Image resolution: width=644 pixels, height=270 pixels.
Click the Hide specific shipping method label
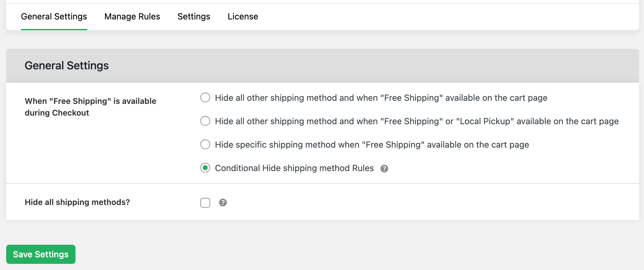tap(372, 144)
